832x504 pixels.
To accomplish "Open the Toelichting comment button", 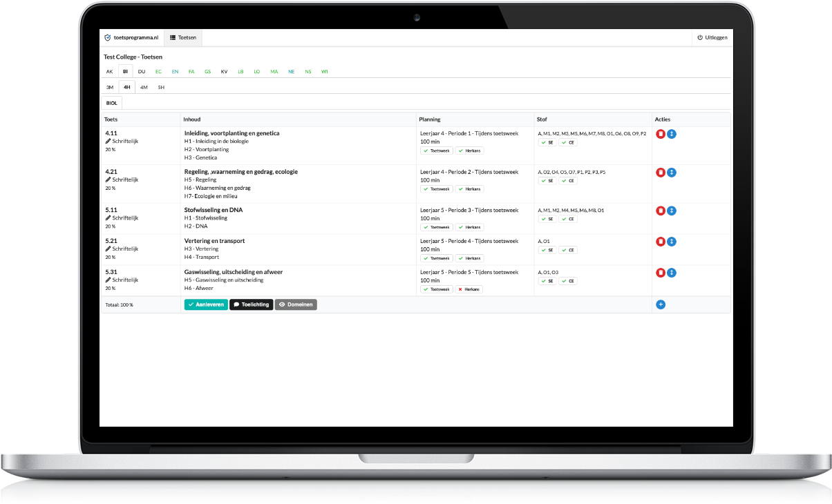I will tap(251, 304).
